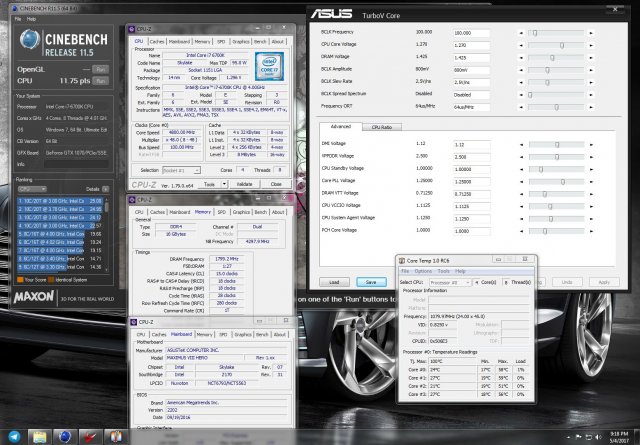Switch to CPU Ratio tab in TurboV Core
Viewport: 640px width, 445px height.
click(x=382, y=128)
